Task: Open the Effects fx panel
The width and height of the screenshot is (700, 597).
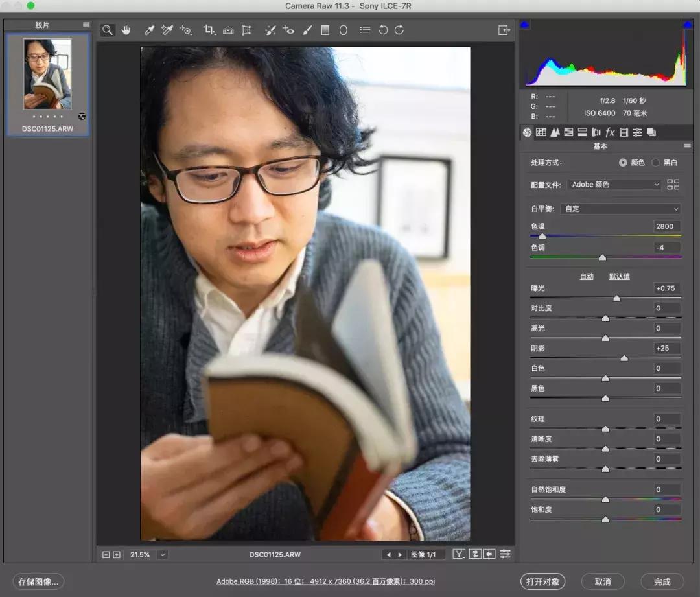Action: tap(610, 132)
